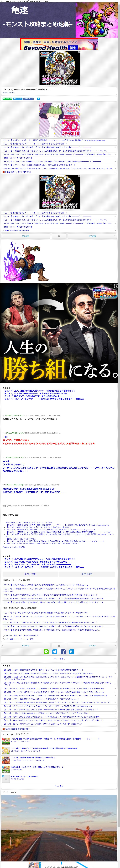Click left コメントを書く button

30,574
